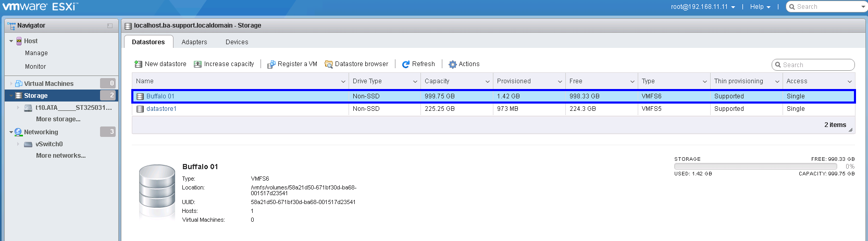
Task: Click the New datastore icon
Action: 138,64
